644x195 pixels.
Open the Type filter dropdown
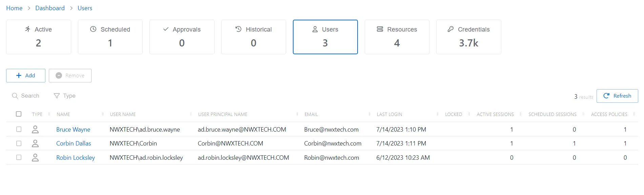pos(65,96)
